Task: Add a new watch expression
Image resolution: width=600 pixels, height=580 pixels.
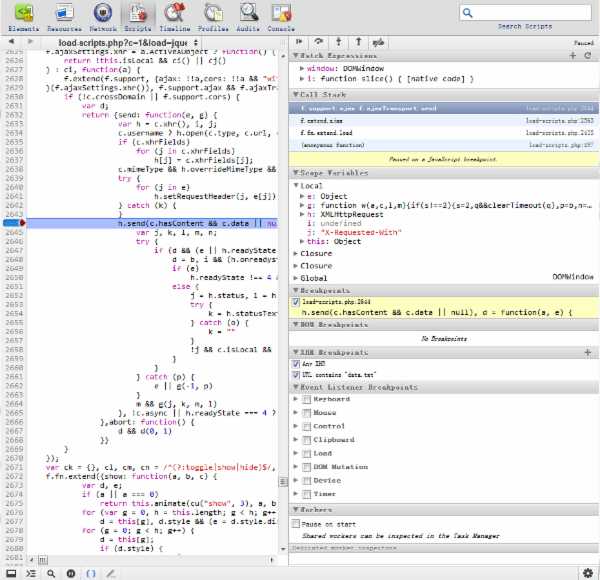Action: 573,56
